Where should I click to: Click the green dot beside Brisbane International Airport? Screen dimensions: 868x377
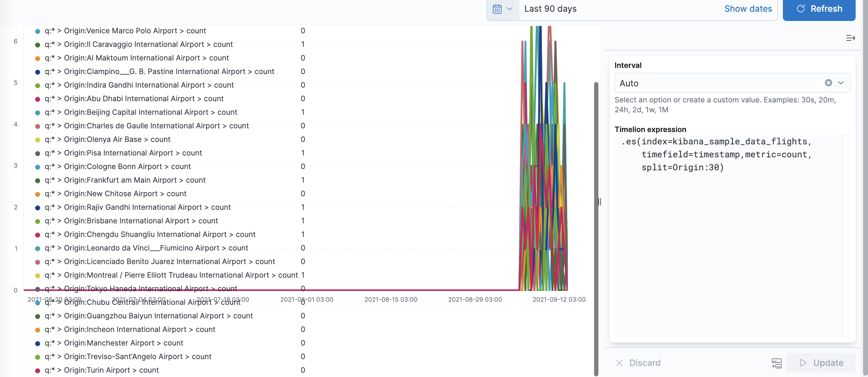coord(37,221)
